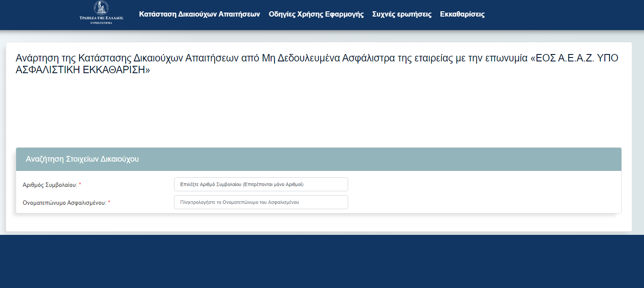Open the Εκκαθαρίσεις page

463,14
